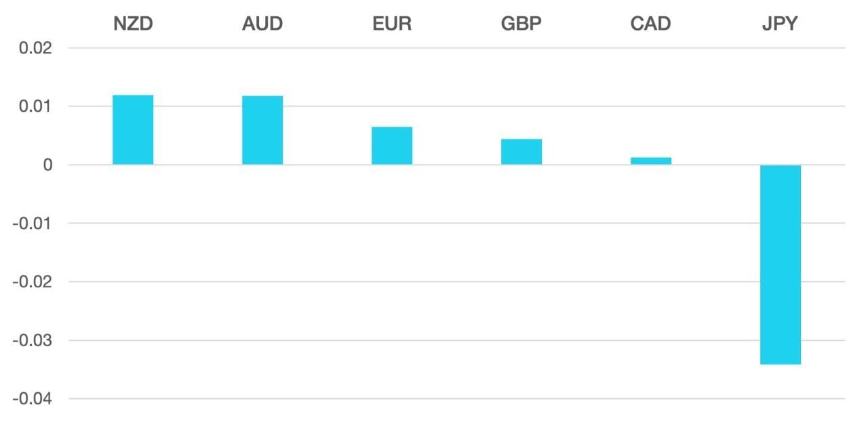Select the GBP bar
The height and width of the screenshot is (422, 868).
coord(521,152)
